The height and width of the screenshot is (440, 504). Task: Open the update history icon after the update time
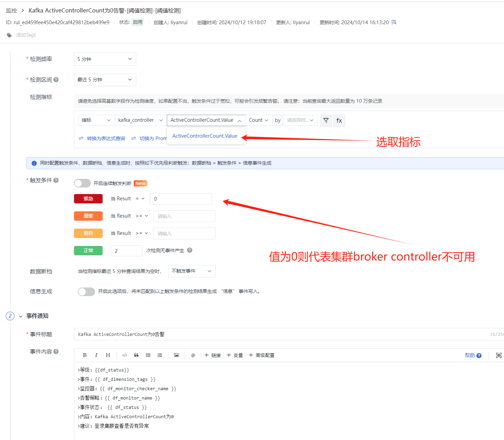(x=394, y=22)
